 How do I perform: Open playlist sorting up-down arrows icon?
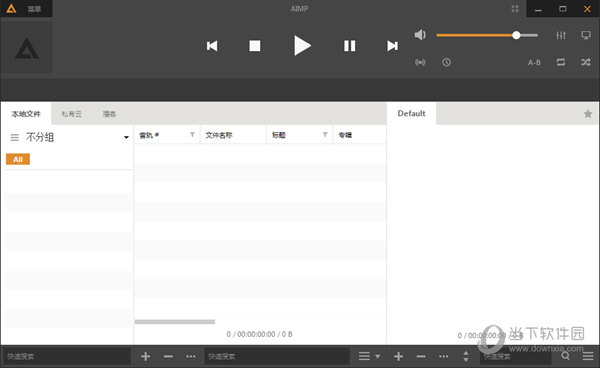466,357
